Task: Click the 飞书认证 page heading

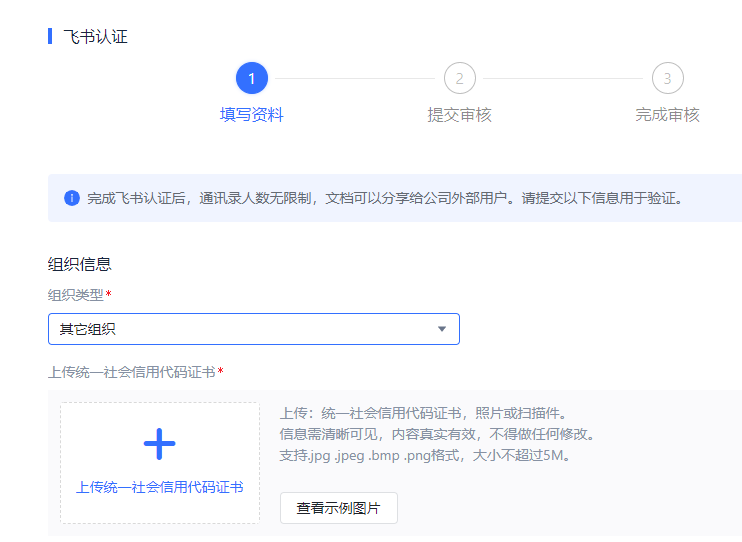Action: [96, 36]
